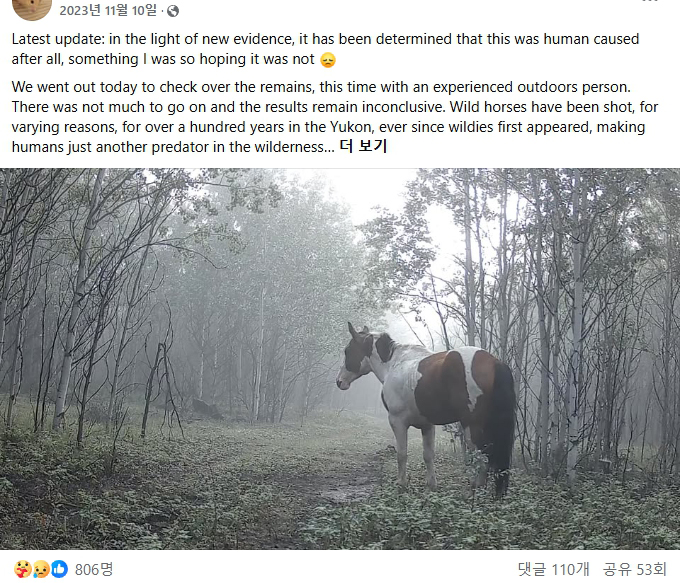Open the 2023년 11월 10일 timestamp link
The image size is (680, 583).
[x=108, y=11]
